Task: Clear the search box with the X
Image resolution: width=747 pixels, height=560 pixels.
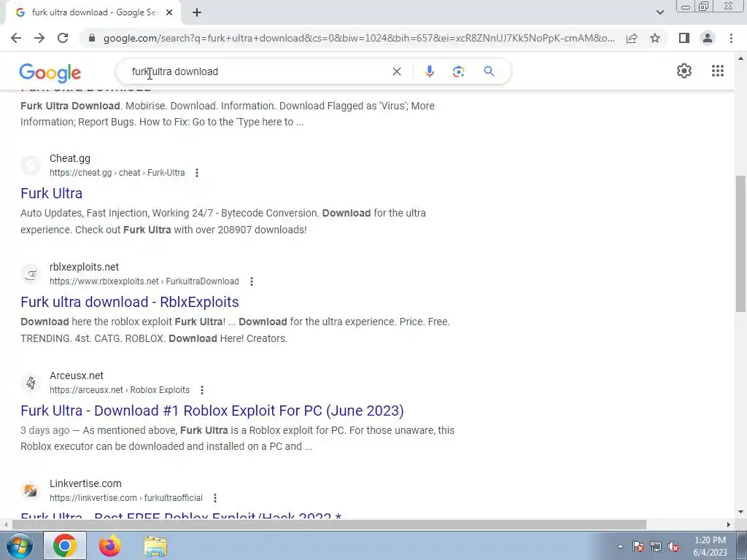Action: (396, 71)
